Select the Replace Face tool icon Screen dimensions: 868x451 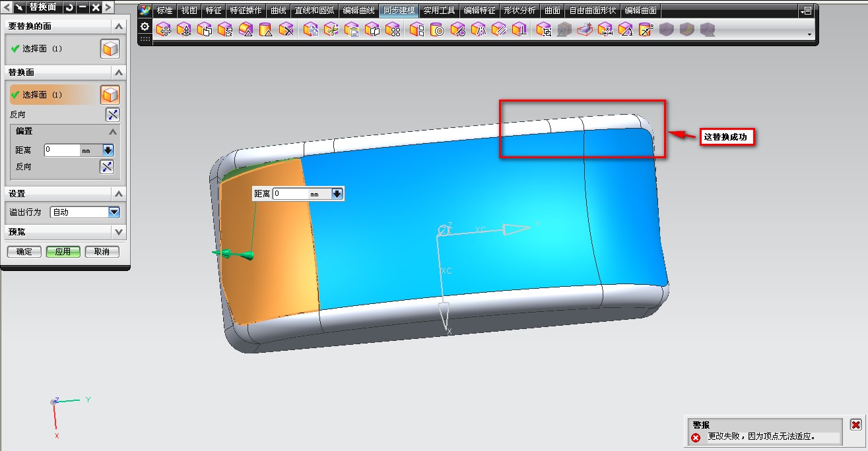click(225, 29)
